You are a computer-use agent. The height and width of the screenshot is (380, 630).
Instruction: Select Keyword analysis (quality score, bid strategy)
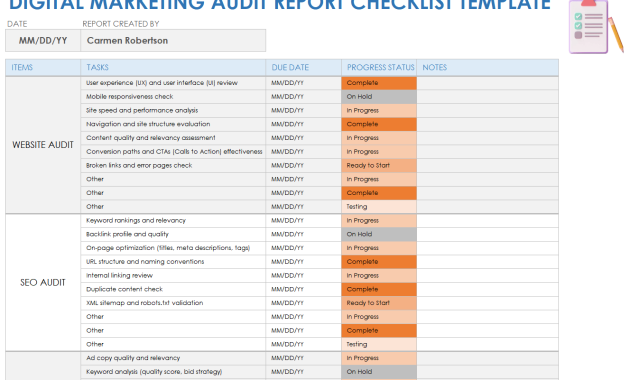[173, 372]
